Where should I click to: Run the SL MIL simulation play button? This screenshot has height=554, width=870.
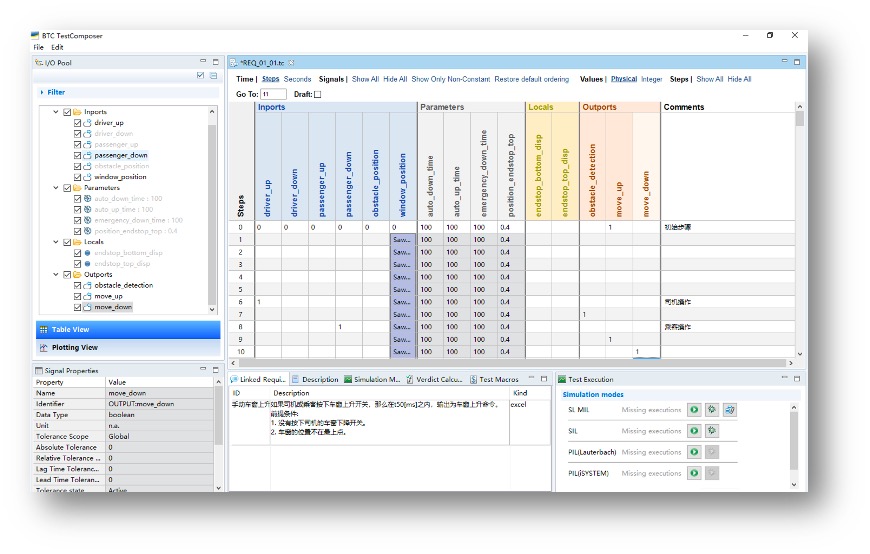[x=694, y=410]
